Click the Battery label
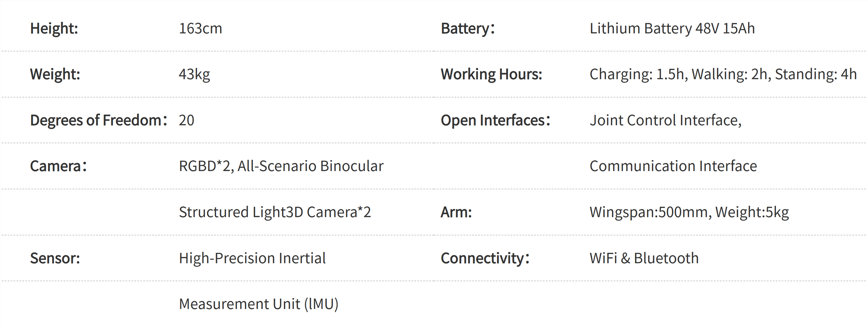Screen dimensions: 868x325 (468, 28)
